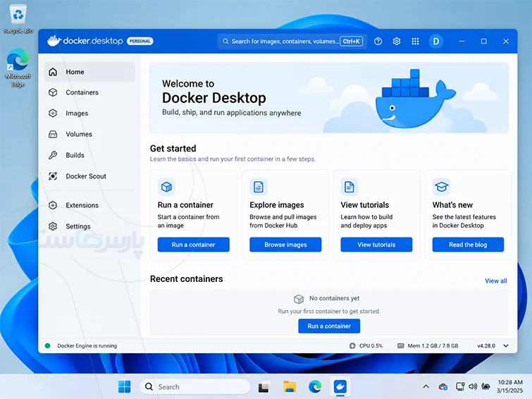Click the What's new graduation cap icon
This screenshot has height=399, width=532.
tap(441, 187)
